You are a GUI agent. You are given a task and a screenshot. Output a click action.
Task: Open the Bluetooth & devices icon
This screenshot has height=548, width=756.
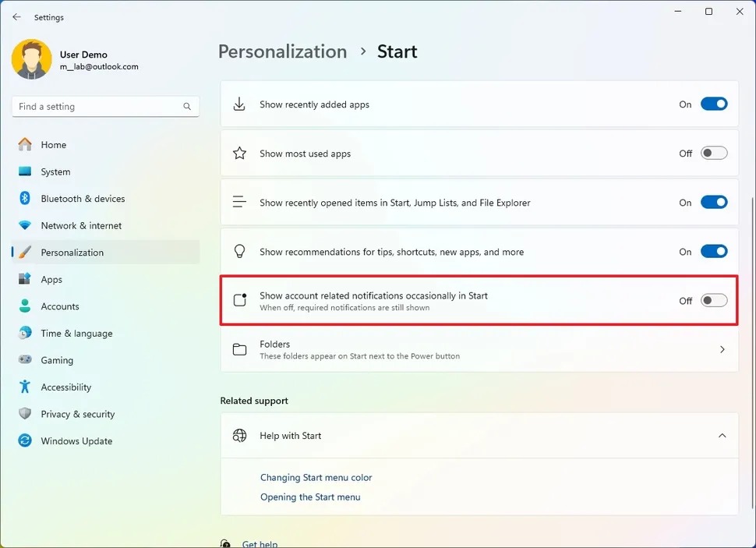tap(25, 198)
